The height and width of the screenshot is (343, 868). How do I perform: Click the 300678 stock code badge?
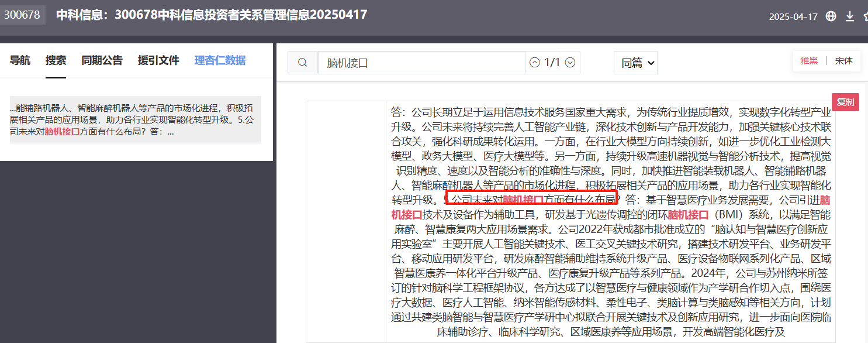pyautogui.click(x=22, y=15)
